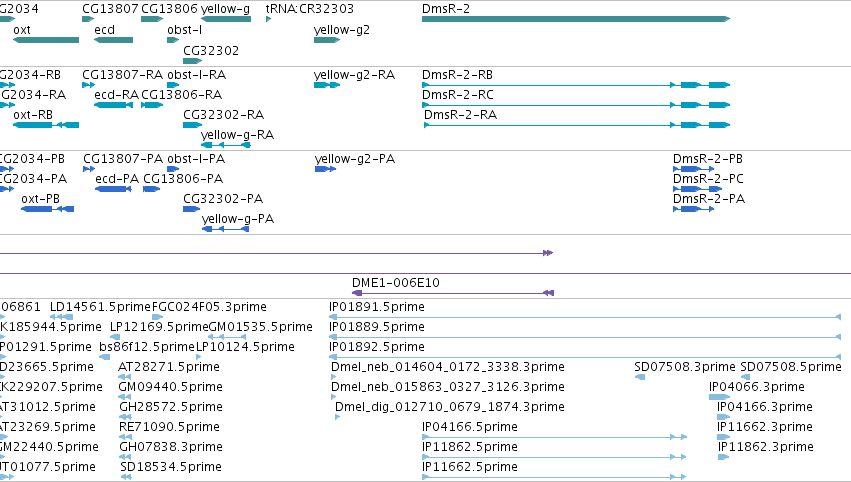Click EST AT28271.5prime
Screen dimensions: 851x482
pos(125,377)
